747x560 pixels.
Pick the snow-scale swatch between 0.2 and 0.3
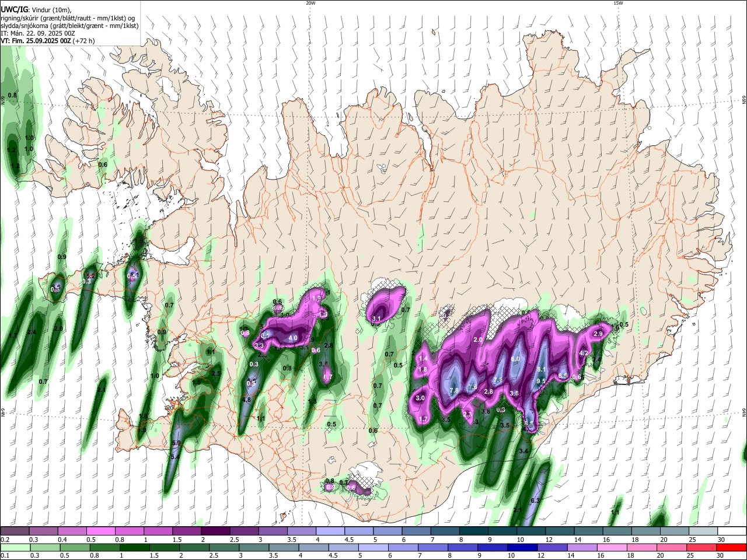coord(15,531)
